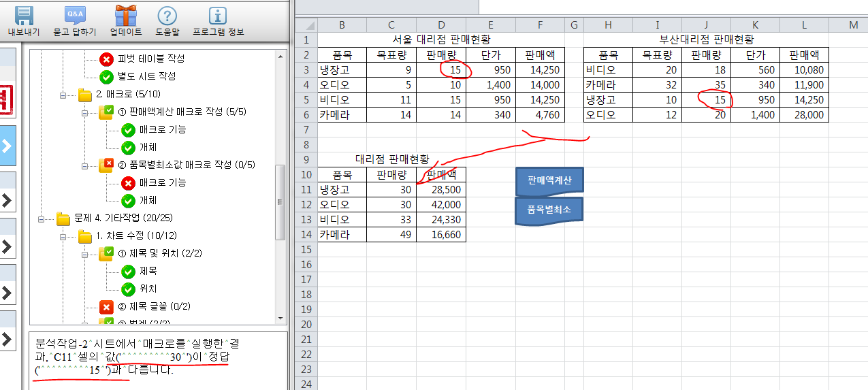Collapse the 1. 차트 수정 (10/12) folder
Viewport: 868px width, 390px height.
(x=64, y=236)
